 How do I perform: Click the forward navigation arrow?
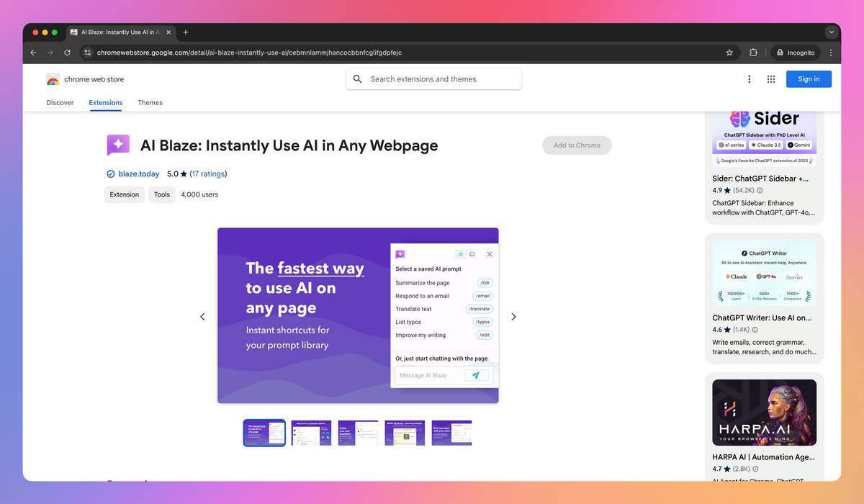[50, 53]
